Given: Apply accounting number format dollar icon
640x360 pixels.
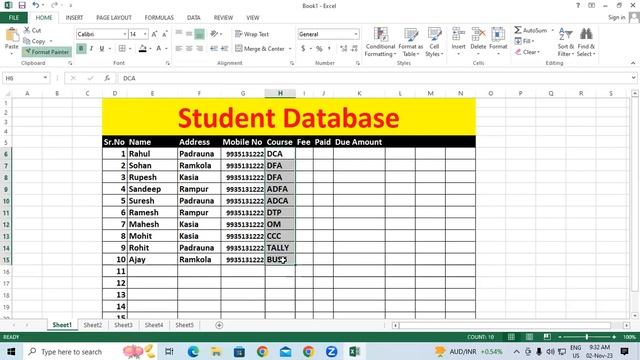Looking at the screenshot, I should point(303,49).
